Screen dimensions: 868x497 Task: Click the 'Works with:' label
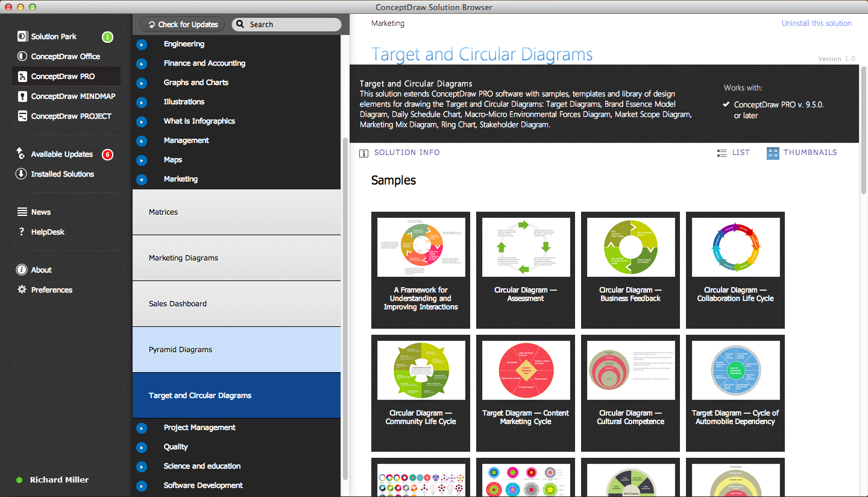click(743, 87)
